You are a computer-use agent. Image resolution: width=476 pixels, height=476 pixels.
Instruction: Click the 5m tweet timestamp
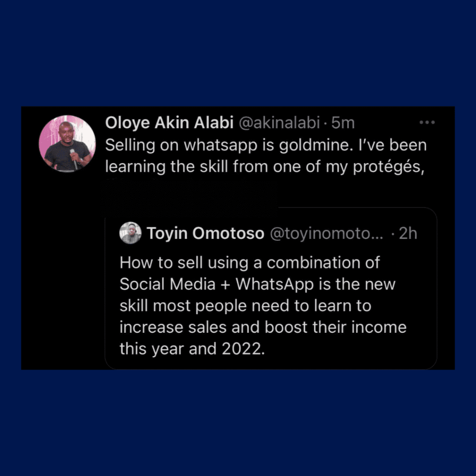pyautogui.click(x=344, y=123)
